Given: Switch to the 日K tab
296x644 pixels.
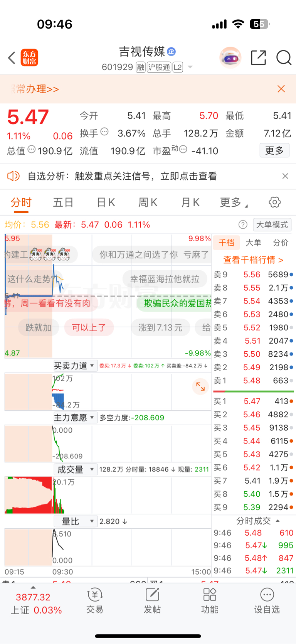Looking at the screenshot, I should coord(106,202).
